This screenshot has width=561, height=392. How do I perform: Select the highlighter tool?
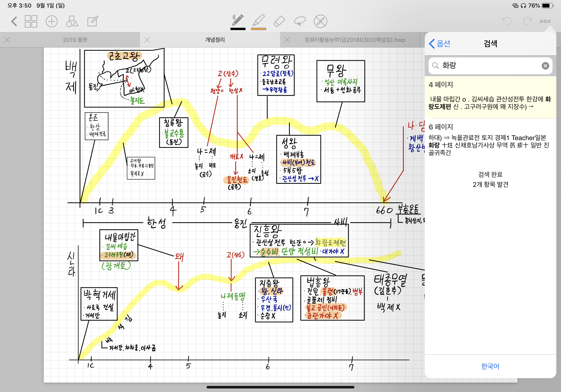pos(258,20)
